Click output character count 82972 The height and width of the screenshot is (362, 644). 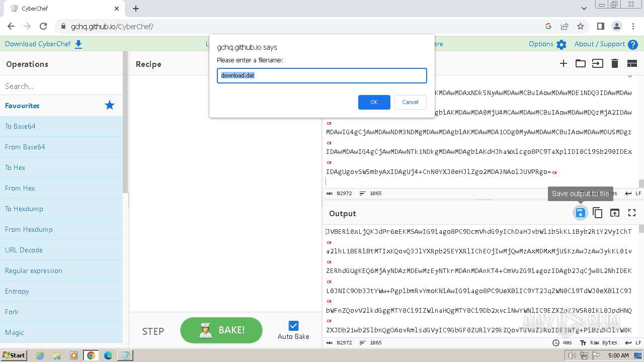[x=339, y=342]
